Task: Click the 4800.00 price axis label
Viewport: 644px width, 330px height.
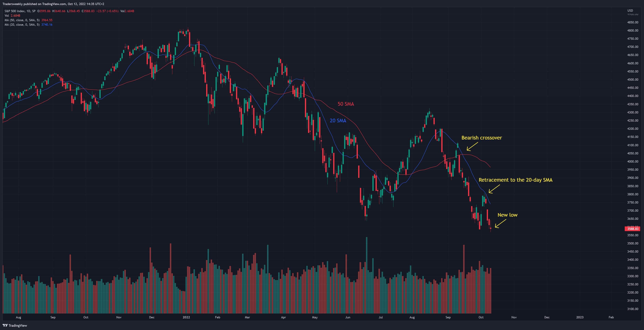Action: pos(633,31)
